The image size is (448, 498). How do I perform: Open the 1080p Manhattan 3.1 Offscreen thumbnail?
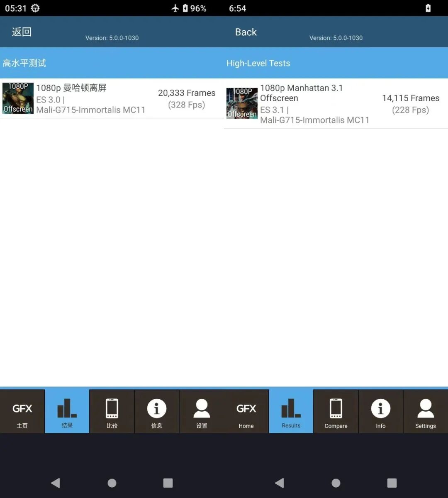pos(242,103)
